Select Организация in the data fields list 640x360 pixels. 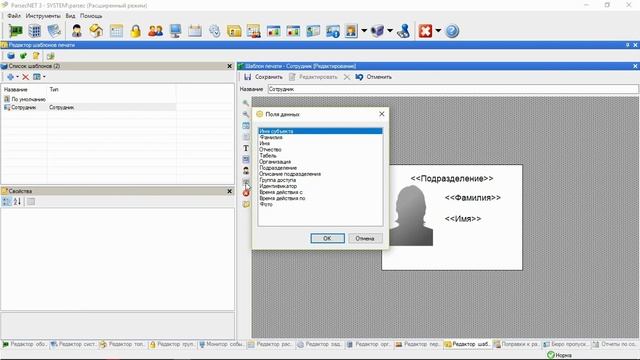tap(275, 162)
